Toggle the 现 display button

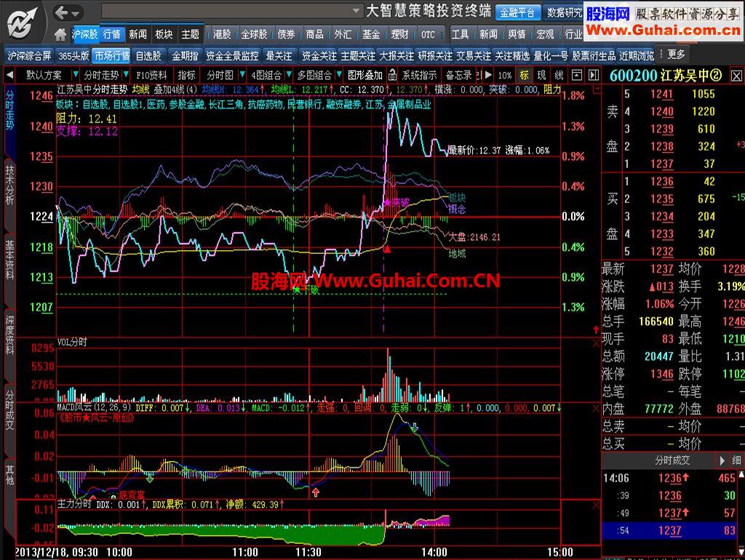click(x=541, y=75)
